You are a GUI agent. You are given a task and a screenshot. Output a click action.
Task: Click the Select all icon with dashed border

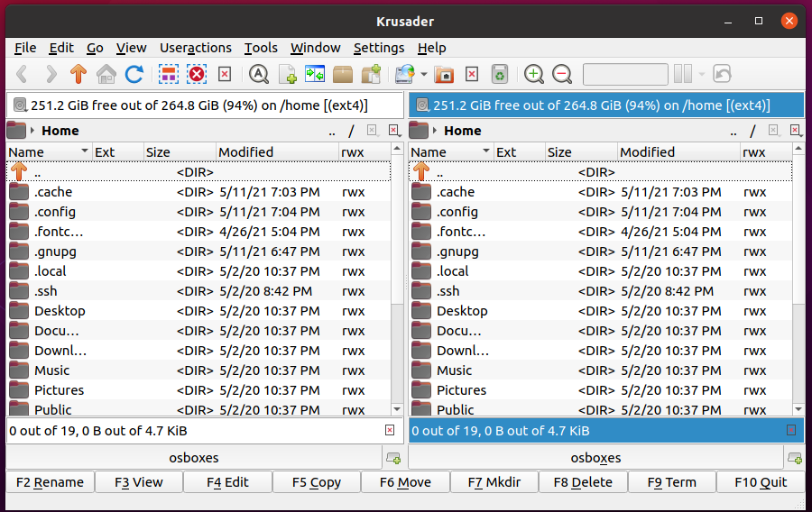[x=169, y=75]
